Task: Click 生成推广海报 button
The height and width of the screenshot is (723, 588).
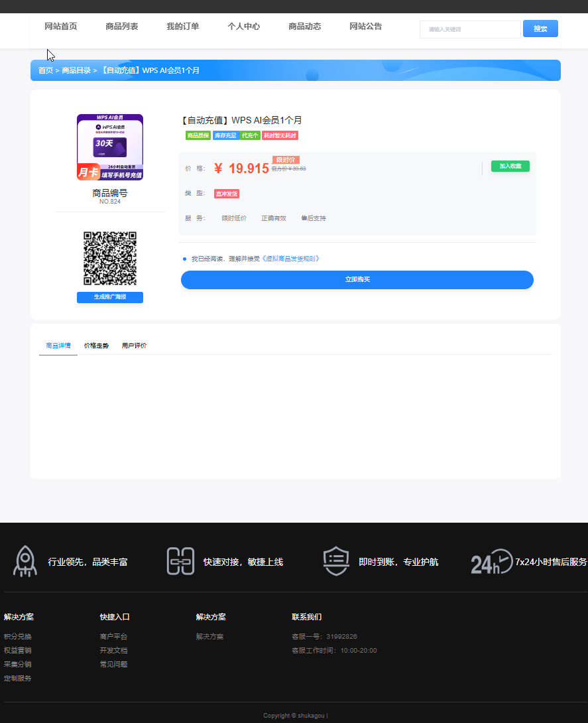Action: (109, 297)
